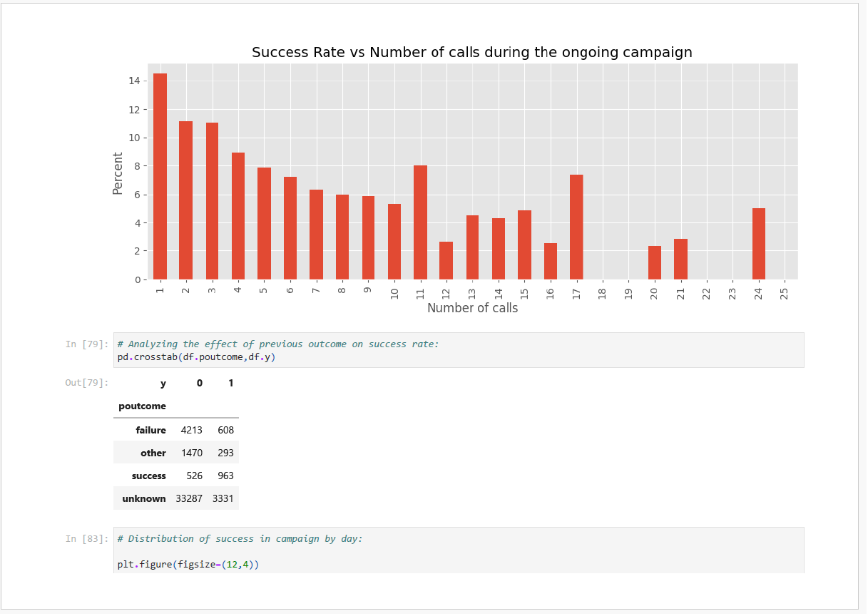Select the Out[79] output prompt

click(x=86, y=383)
